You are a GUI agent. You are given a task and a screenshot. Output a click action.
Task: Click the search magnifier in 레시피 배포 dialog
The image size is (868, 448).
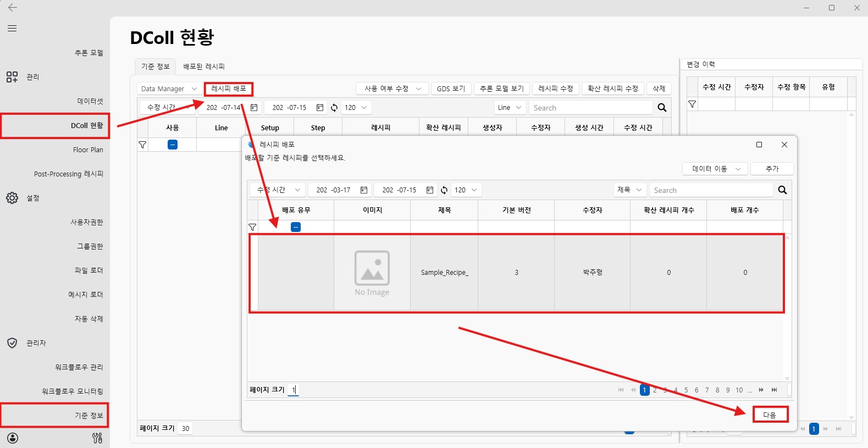782,190
